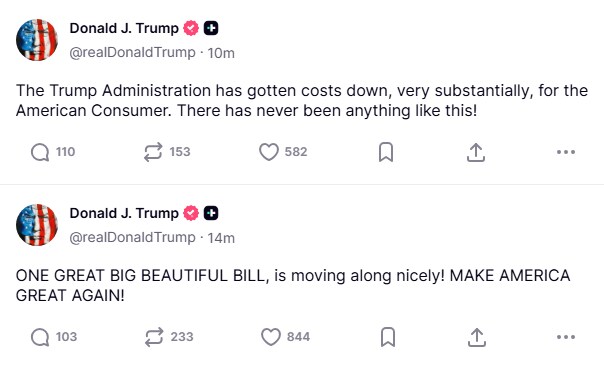The image size is (604, 367).
Task: Open more options on the 10m post
Action: 566,152
